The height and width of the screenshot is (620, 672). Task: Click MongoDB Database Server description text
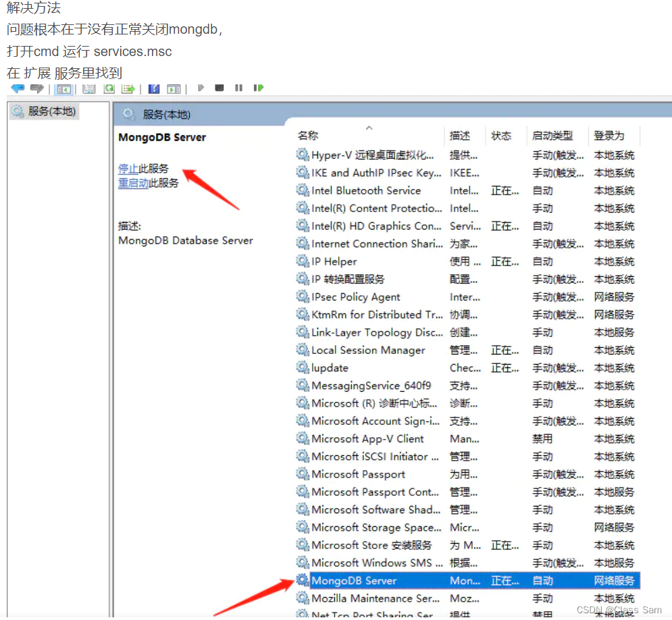pos(186,240)
